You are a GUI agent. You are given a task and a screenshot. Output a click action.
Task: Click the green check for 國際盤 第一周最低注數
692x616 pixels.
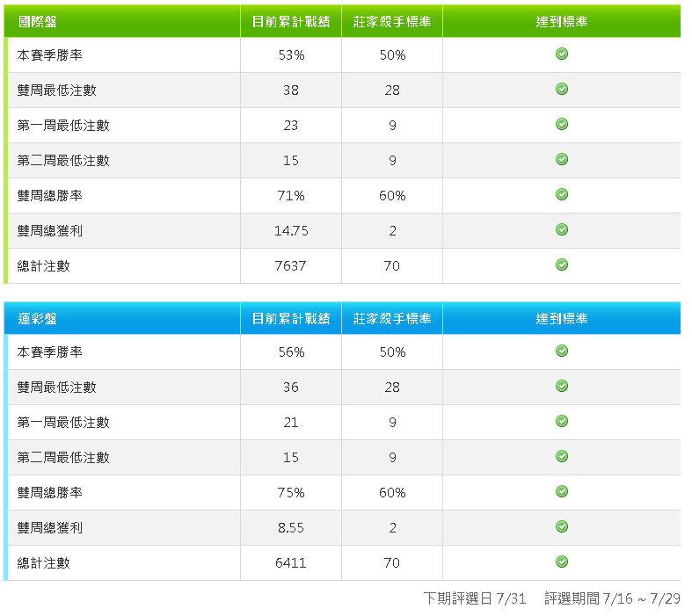(561, 125)
